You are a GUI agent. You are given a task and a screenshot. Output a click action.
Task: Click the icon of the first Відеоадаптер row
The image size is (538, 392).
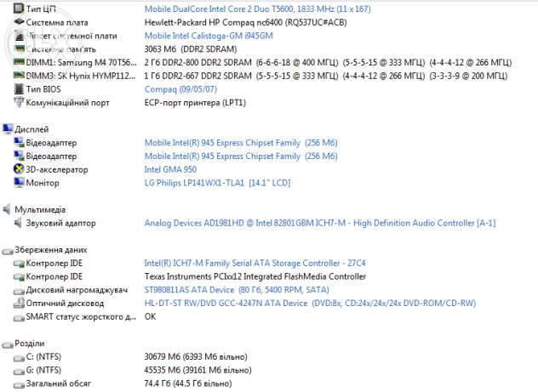[x=19, y=142]
